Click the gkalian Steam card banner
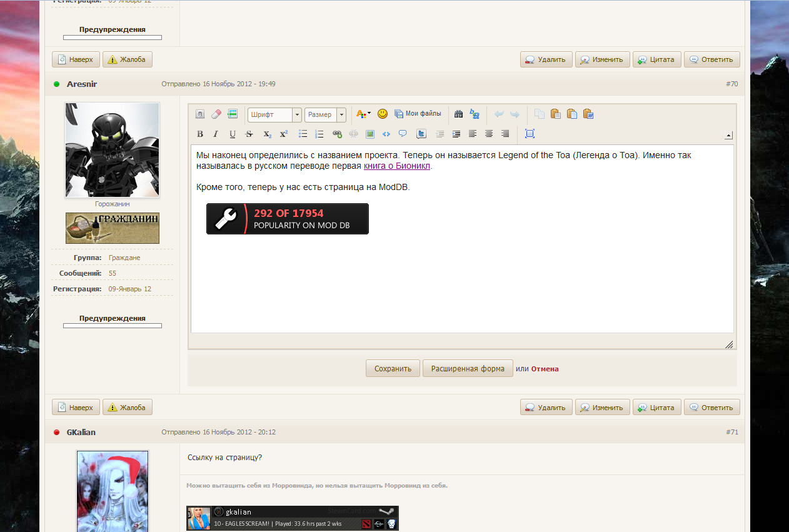The height and width of the screenshot is (532, 789). point(293,518)
